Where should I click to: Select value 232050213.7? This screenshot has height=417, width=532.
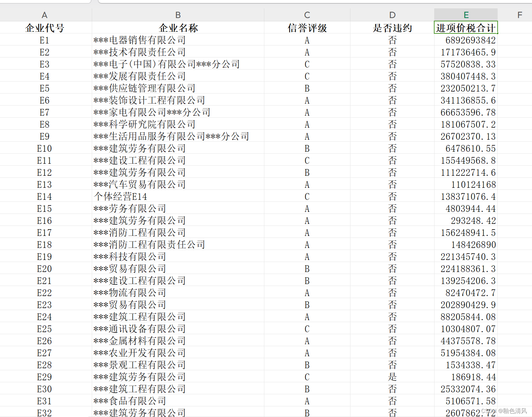pyautogui.click(x=466, y=88)
